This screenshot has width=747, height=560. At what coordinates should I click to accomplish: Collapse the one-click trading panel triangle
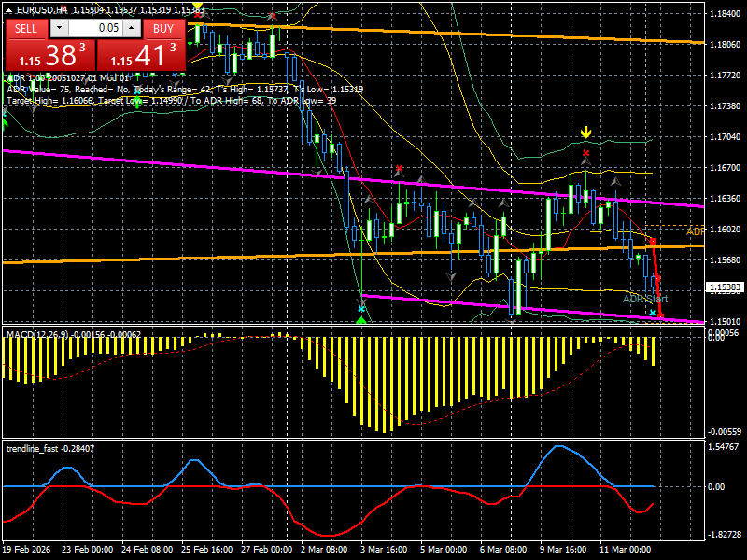coord(9,9)
